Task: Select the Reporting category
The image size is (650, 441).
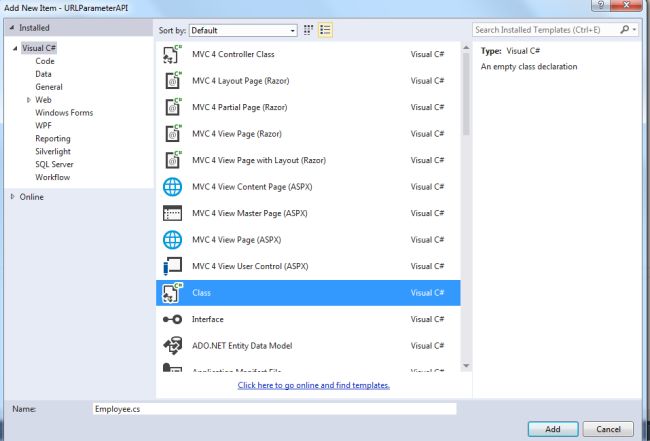Action: (x=53, y=138)
